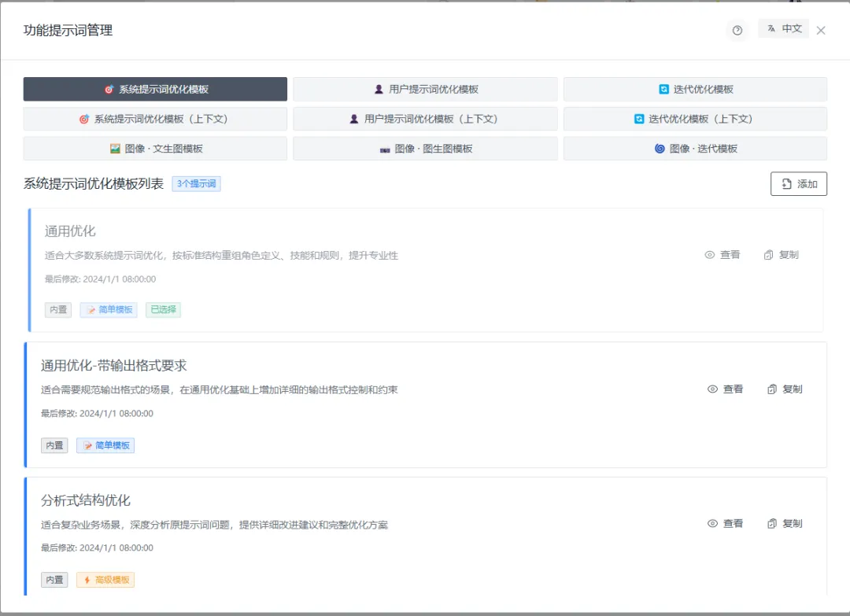The image size is (850, 616).
Task: Click the 高级模板 tag on 分析式结构优化
Action: [105, 580]
